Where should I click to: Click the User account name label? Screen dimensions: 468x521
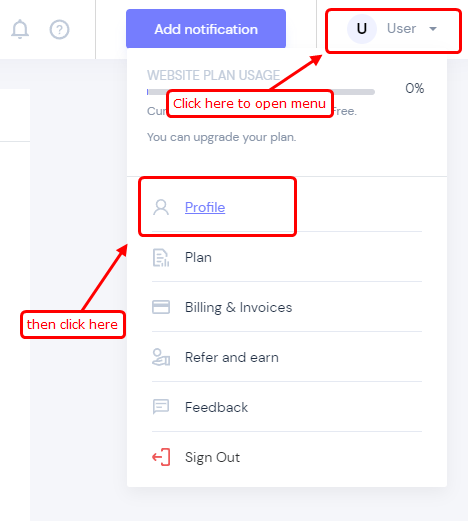pyautogui.click(x=401, y=29)
